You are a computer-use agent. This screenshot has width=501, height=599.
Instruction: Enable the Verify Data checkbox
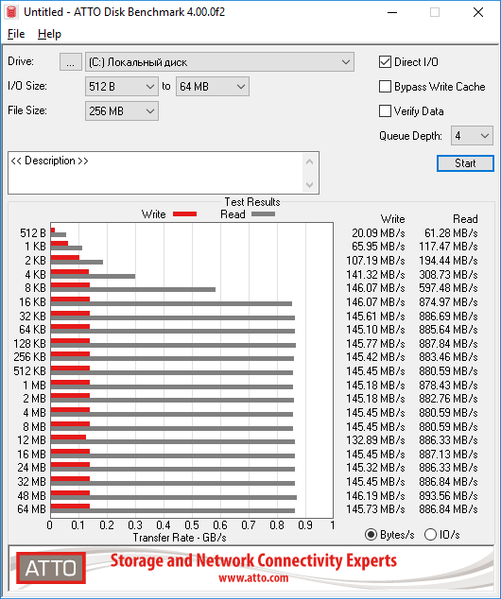[x=385, y=111]
